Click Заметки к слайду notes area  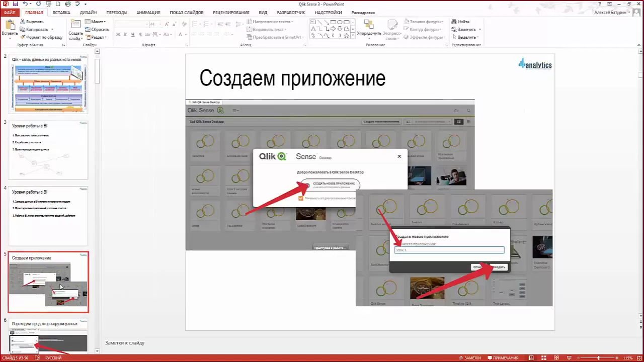tap(125, 343)
